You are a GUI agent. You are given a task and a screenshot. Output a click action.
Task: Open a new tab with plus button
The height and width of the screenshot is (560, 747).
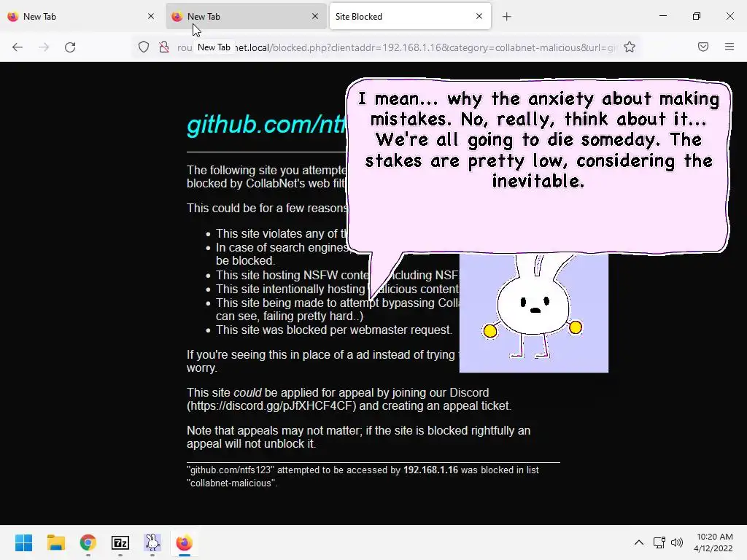tap(507, 17)
